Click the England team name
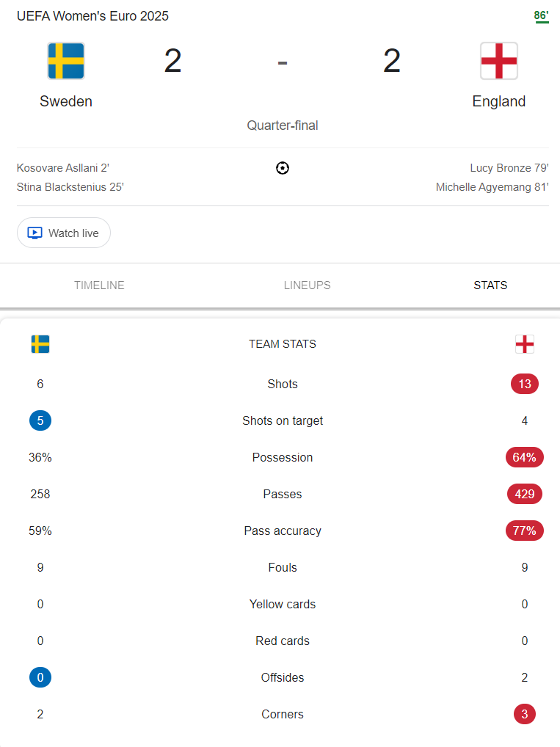Image resolution: width=560 pixels, height=747 pixels. tap(499, 101)
